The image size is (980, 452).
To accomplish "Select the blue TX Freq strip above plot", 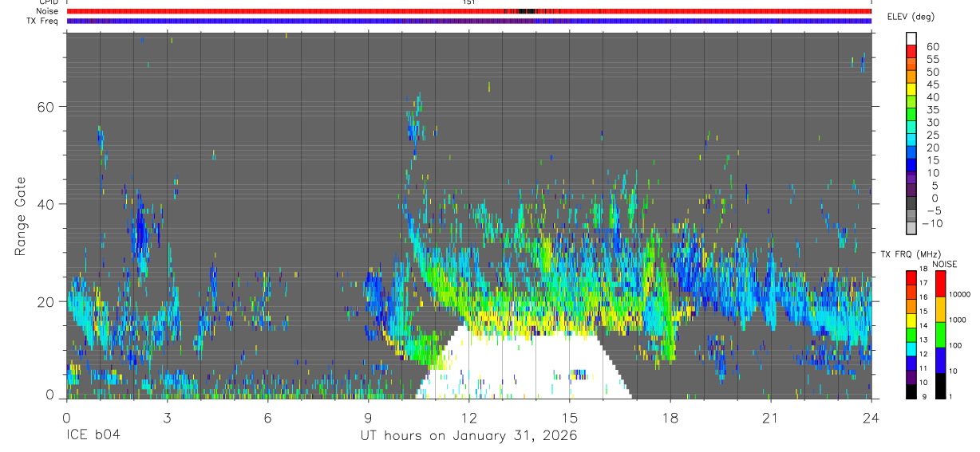I will pos(468,21).
